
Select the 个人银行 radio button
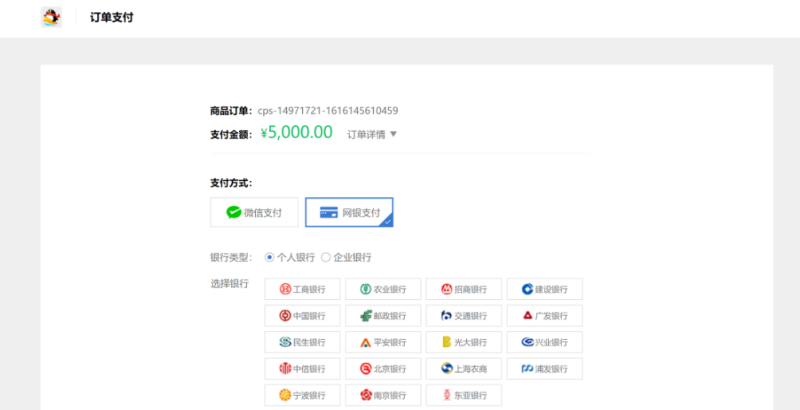click(x=269, y=258)
